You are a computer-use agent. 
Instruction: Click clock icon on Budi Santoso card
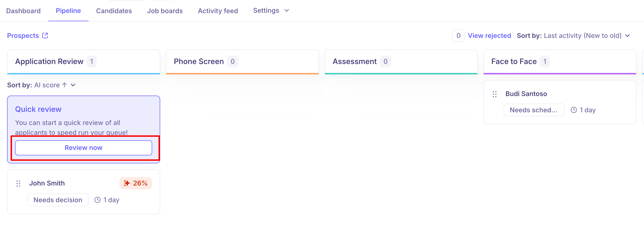[x=574, y=110]
